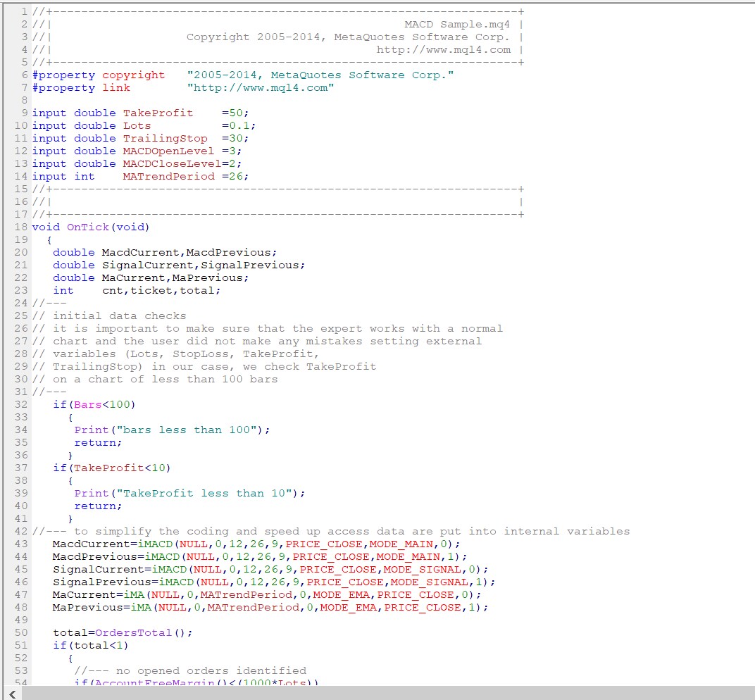
Task: Click the "MACD Sample.mq4" file name in the header comment
Action: (x=457, y=25)
